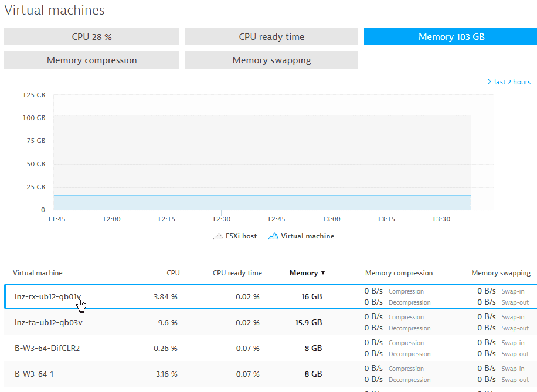Switch to the CPU 28 % tab
Screen dimensions: 537x392
[91, 36]
